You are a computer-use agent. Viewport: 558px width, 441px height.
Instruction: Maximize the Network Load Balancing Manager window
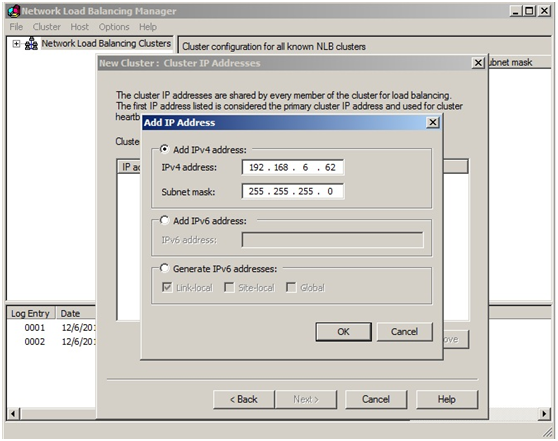tap(530, 11)
